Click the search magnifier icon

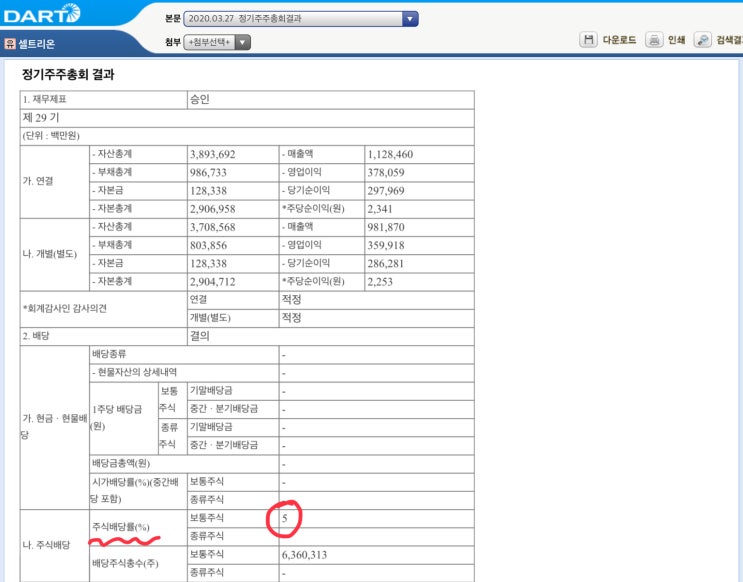click(x=702, y=40)
